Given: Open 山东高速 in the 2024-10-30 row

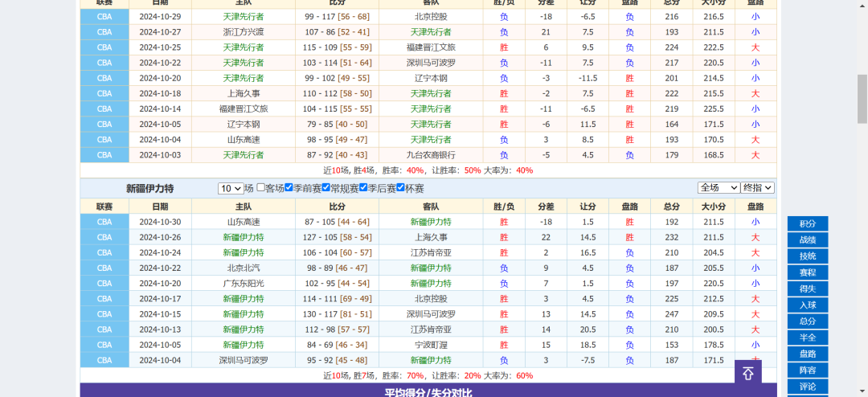Looking at the screenshot, I should (244, 222).
